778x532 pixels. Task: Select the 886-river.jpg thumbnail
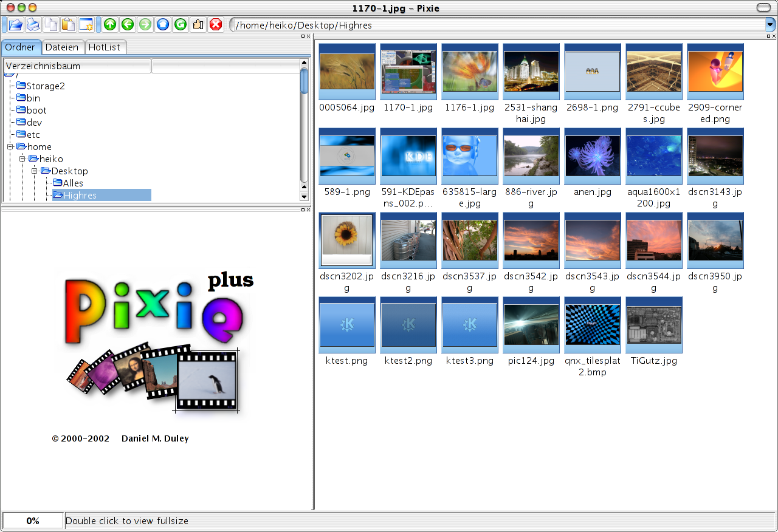531,156
